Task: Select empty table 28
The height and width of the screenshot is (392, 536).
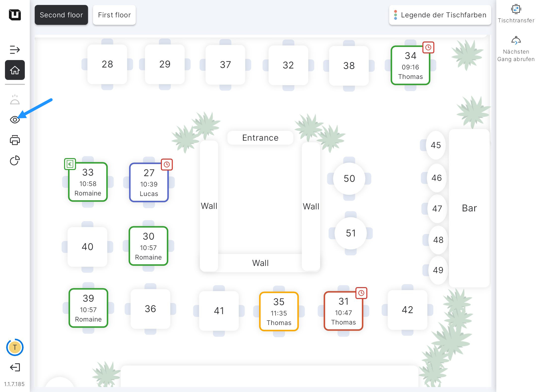Action: click(x=107, y=64)
